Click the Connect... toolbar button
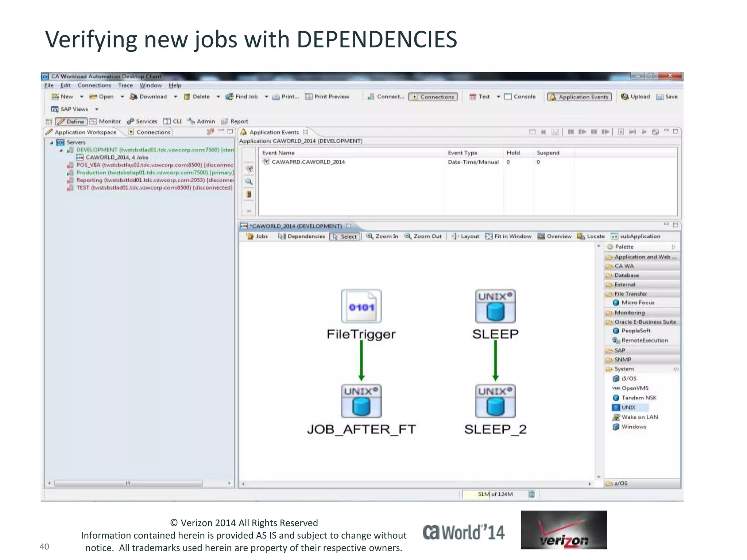The width and height of the screenshot is (747, 560). point(386,97)
